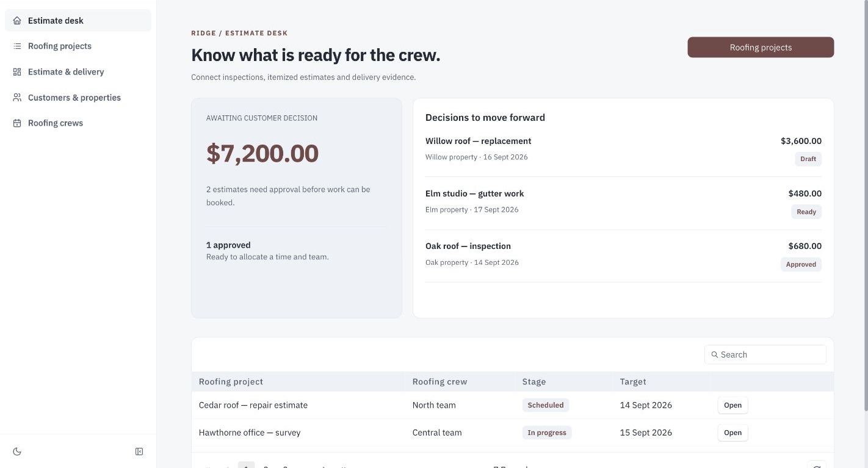Click the Scheduled stage badge
This screenshot has height=468, width=868.
pos(546,405)
